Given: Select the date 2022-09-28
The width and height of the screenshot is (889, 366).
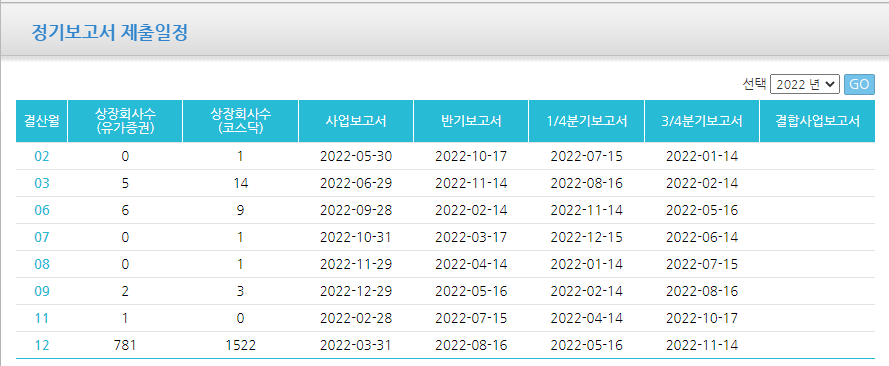Looking at the screenshot, I should click(356, 210).
